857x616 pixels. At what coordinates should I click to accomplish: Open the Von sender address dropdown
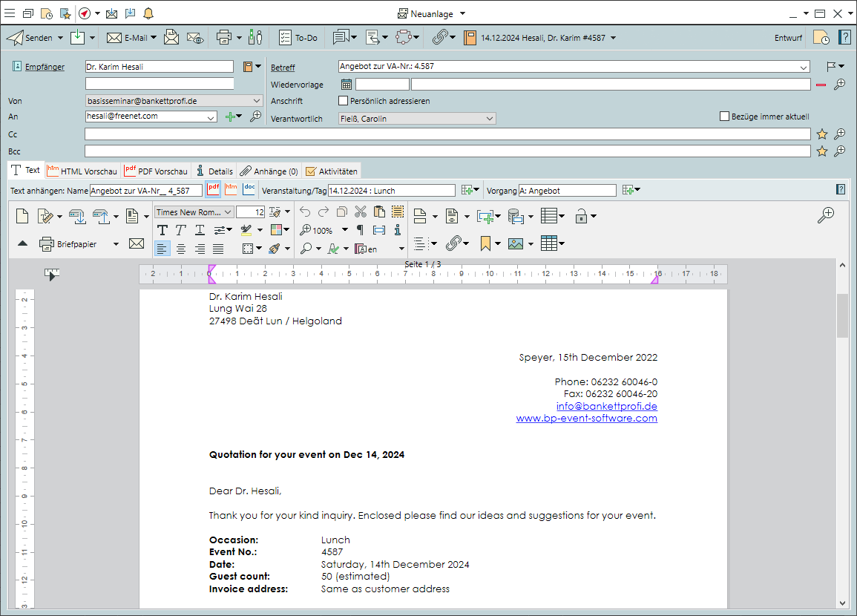[257, 101]
